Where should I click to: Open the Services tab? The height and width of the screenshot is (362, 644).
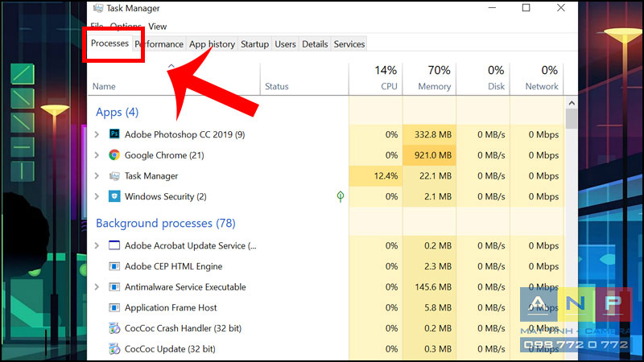click(x=349, y=44)
